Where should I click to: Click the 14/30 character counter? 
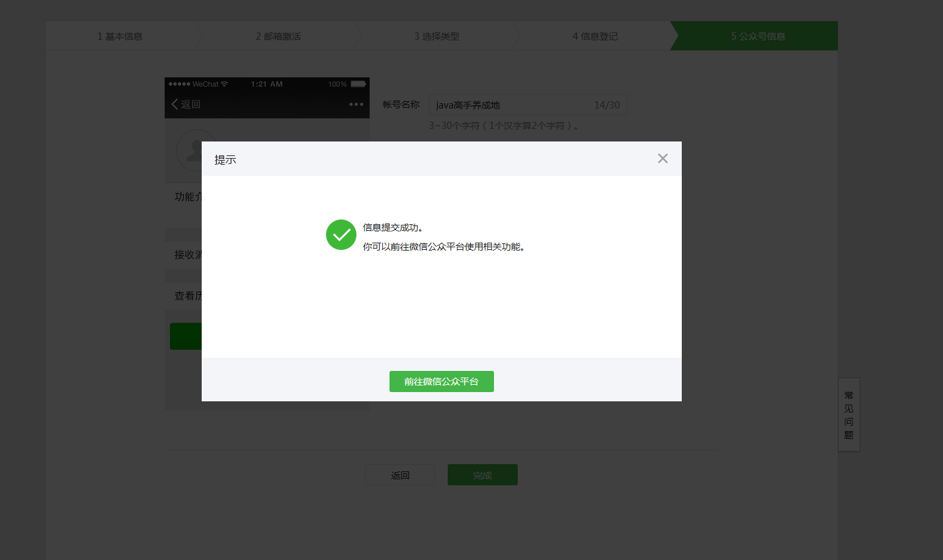(607, 105)
